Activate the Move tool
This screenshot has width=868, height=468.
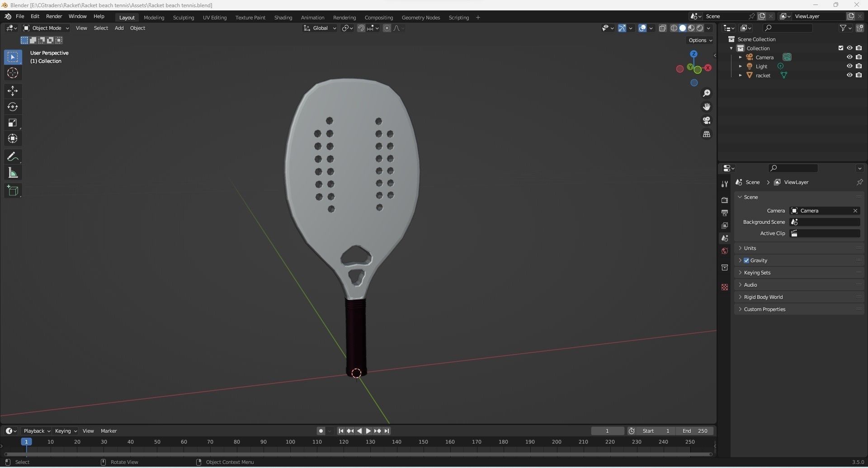(13, 91)
